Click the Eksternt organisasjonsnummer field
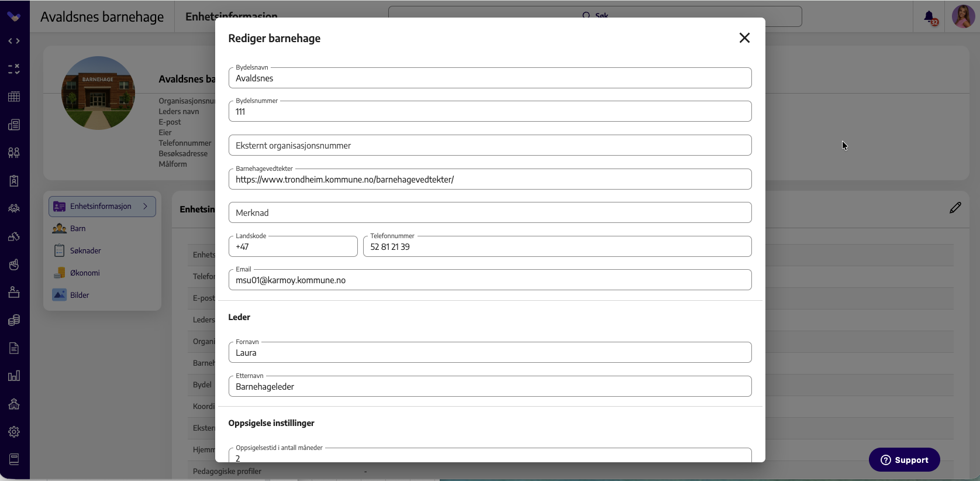Viewport: 980px width, 481px height. (490, 145)
